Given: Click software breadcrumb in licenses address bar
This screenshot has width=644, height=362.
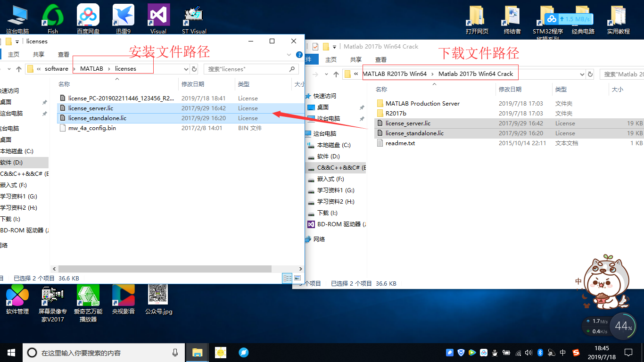Looking at the screenshot, I should click(x=57, y=69).
